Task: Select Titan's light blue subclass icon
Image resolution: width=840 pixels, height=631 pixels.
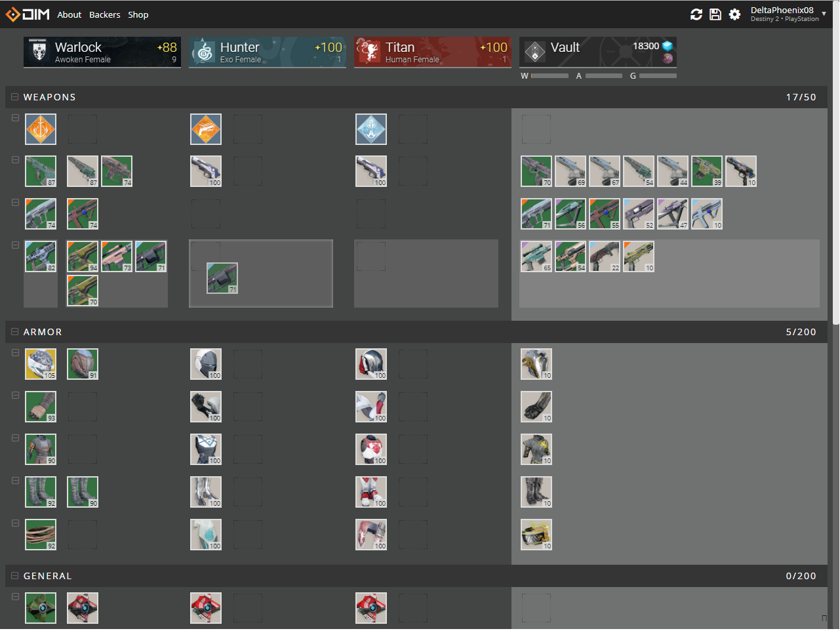Action: coord(371,129)
